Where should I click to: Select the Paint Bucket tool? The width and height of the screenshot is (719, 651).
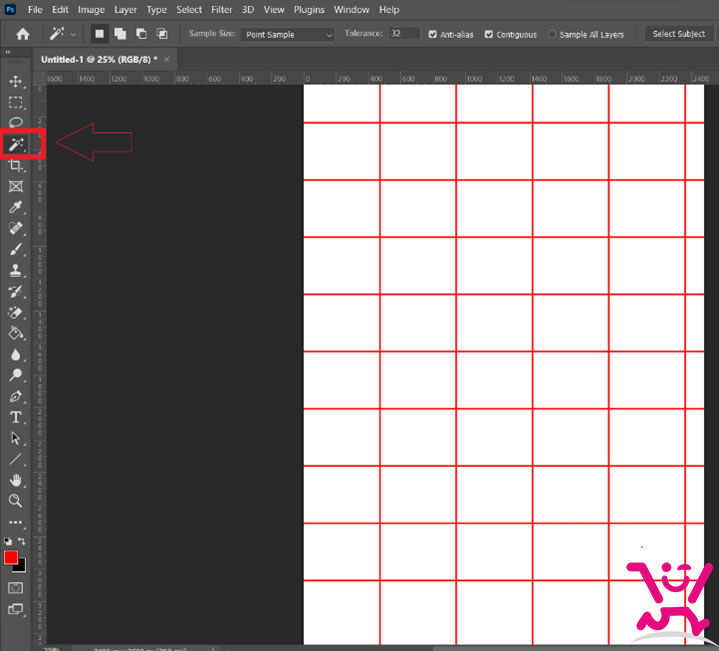[16, 333]
